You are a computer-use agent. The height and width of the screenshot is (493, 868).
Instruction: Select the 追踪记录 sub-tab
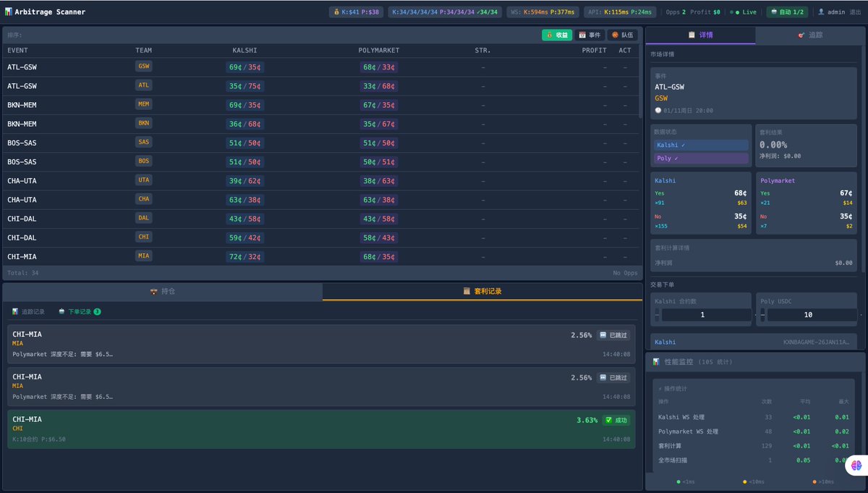point(28,311)
